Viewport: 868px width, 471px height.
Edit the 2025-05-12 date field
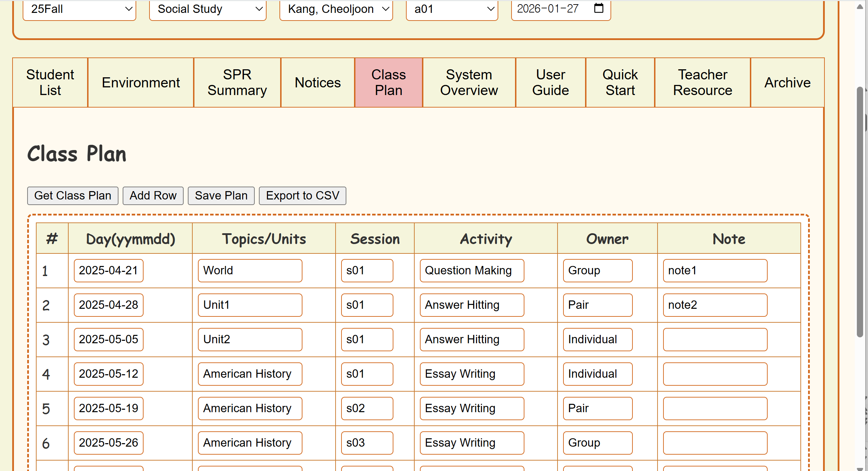point(108,374)
